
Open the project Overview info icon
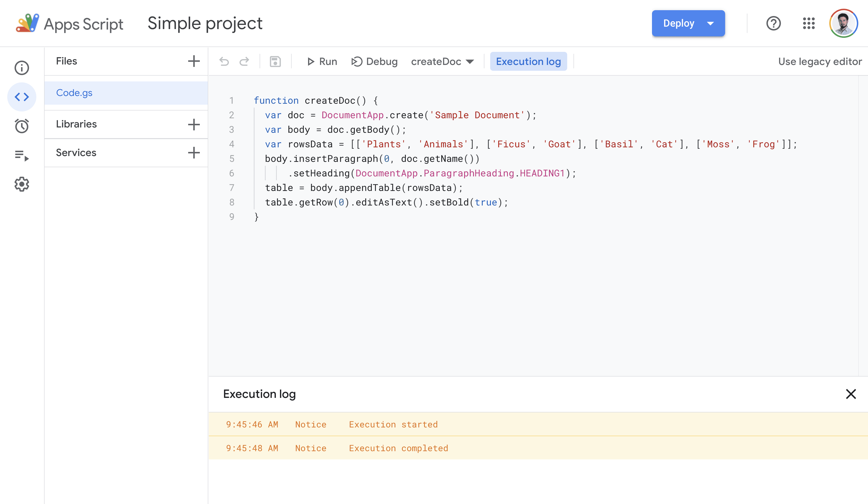tap(22, 68)
